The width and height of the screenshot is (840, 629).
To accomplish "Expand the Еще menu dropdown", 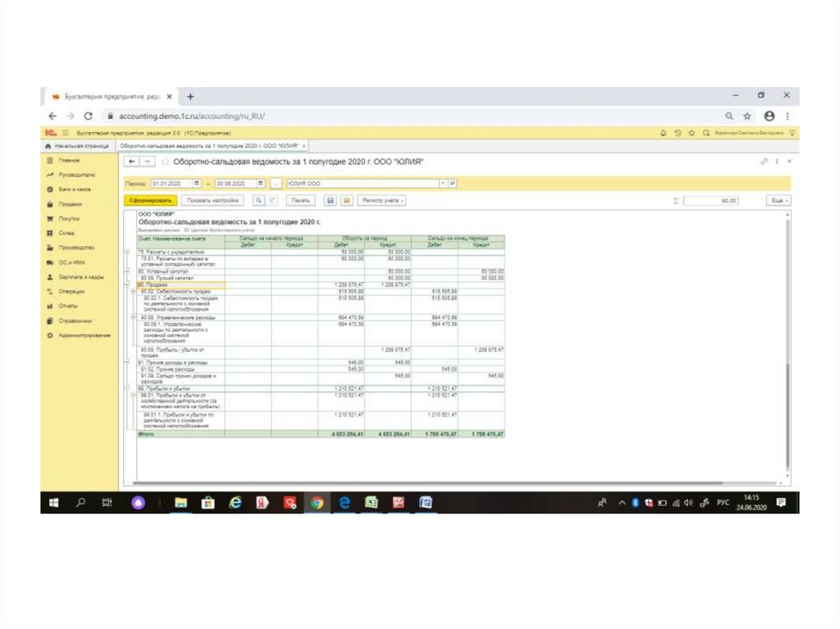I will pos(778,200).
